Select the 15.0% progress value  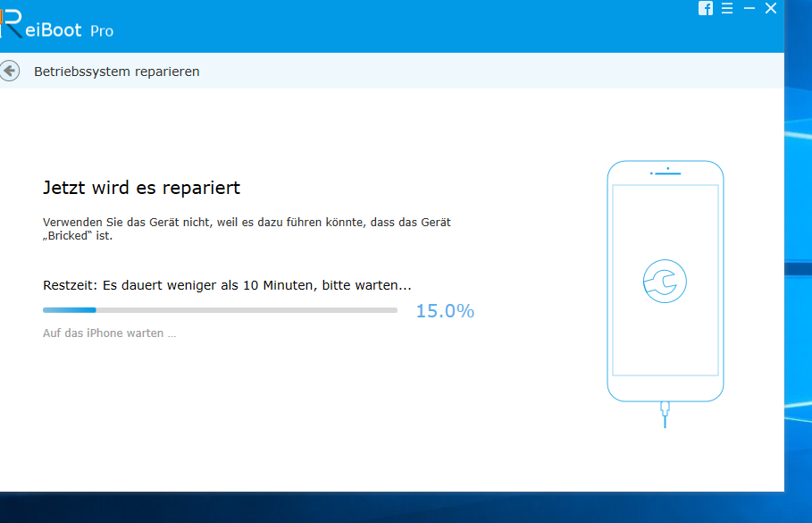(x=446, y=311)
